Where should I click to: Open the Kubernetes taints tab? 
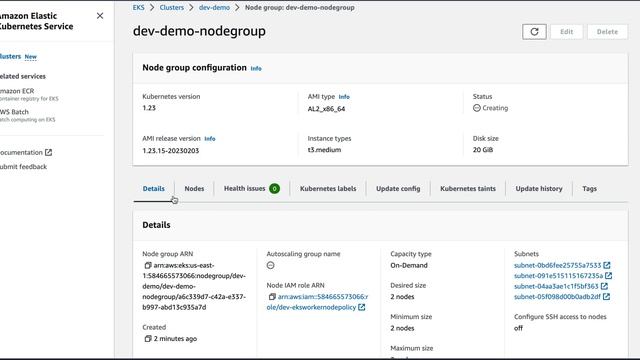[468, 189]
